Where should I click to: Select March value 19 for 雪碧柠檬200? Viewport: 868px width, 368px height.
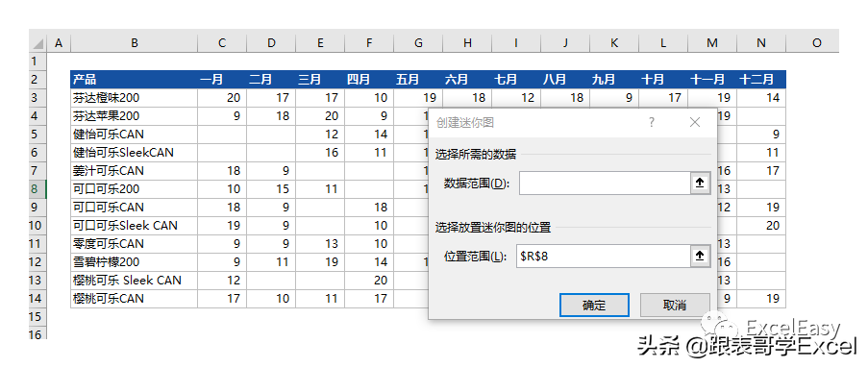click(320, 261)
